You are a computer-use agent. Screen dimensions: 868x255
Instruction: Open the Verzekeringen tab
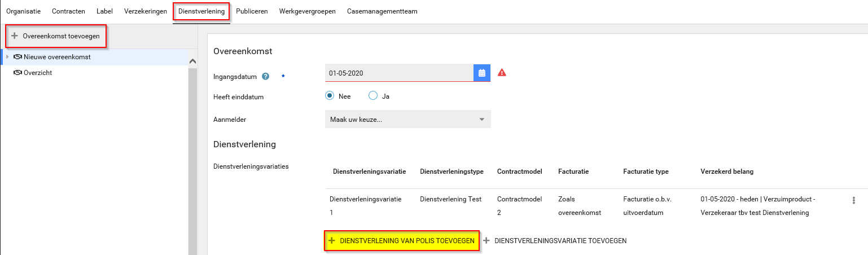pos(146,11)
